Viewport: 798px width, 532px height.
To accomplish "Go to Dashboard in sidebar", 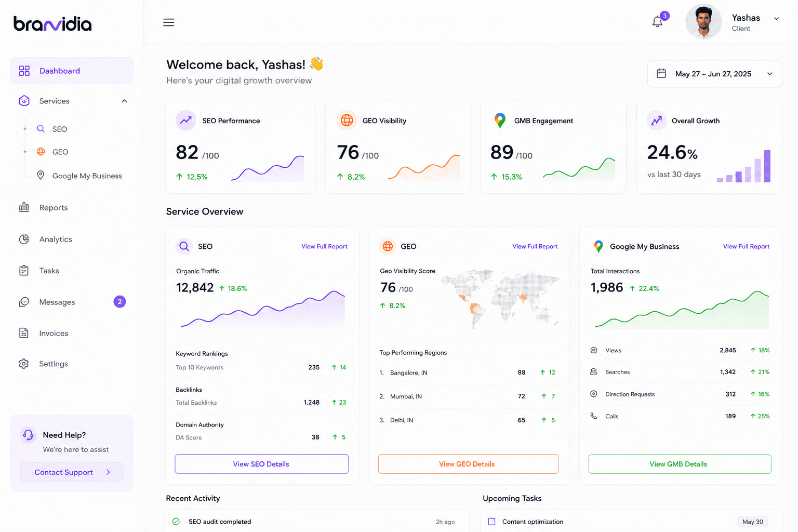I will [72, 71].
